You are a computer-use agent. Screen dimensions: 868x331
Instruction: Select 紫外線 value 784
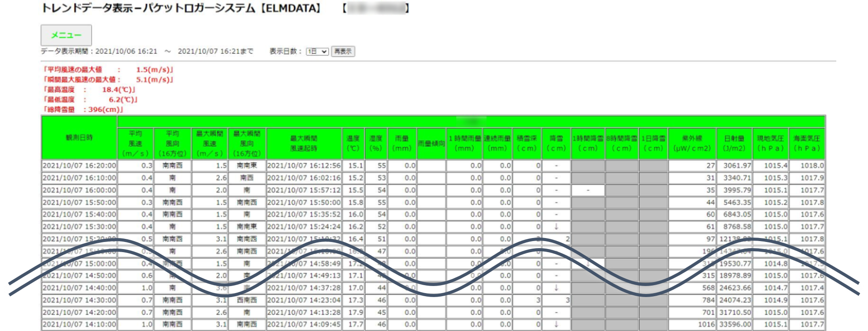692,300
